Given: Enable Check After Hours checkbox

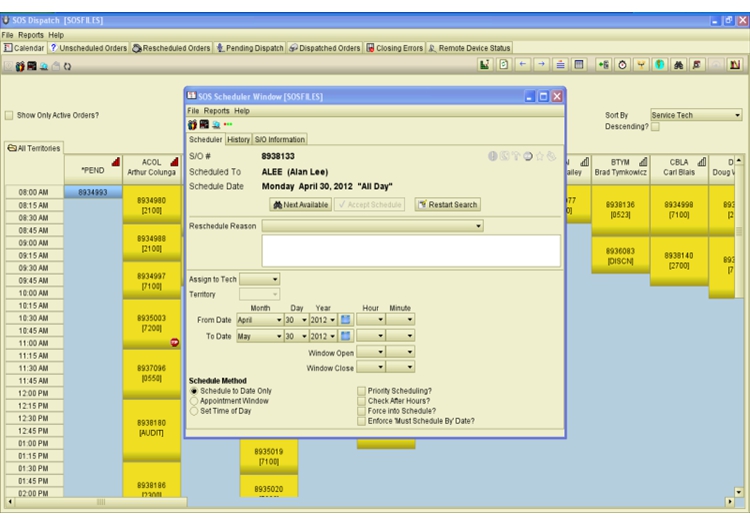Looking at the screenshot, I should (362, 401).
